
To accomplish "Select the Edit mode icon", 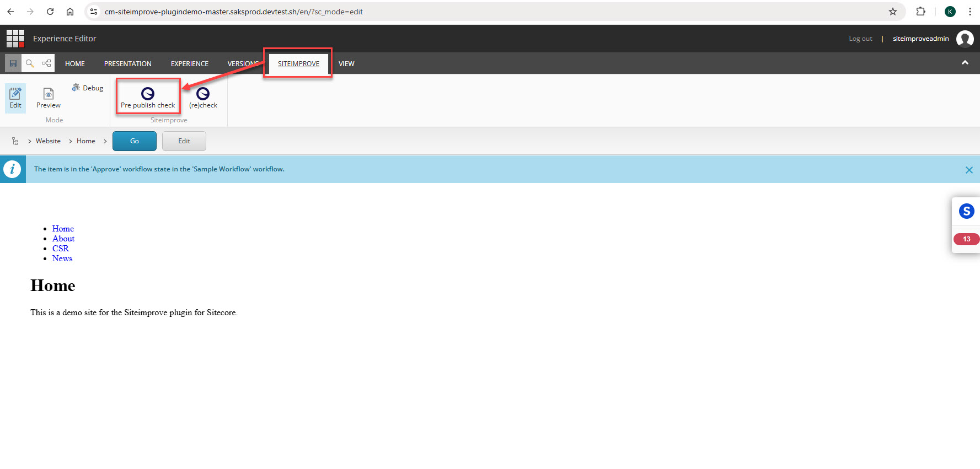I will pos(15,98).
